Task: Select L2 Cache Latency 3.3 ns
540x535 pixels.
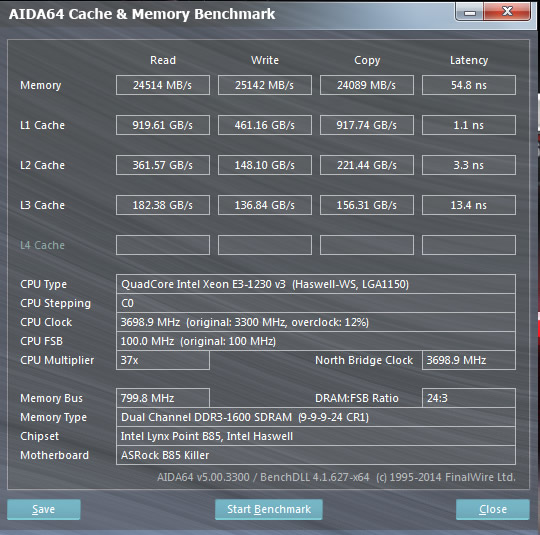Action: click(x=469, y=165)
